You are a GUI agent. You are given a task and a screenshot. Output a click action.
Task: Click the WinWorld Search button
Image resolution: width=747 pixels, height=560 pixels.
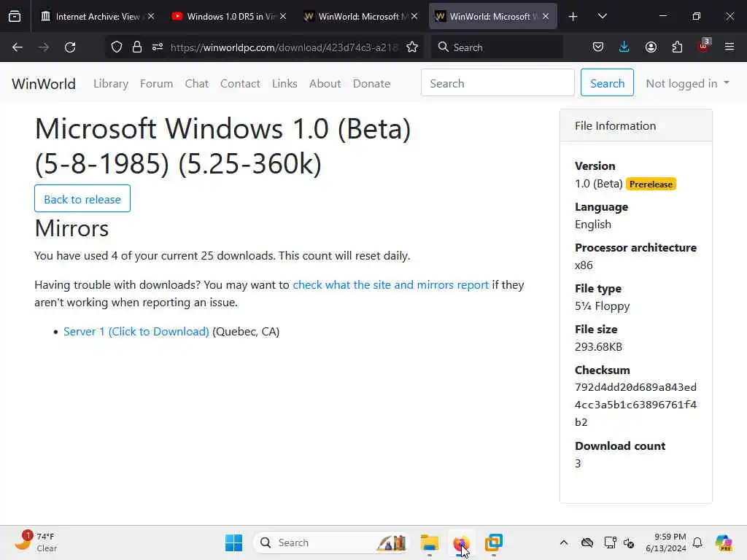point(607,83)
